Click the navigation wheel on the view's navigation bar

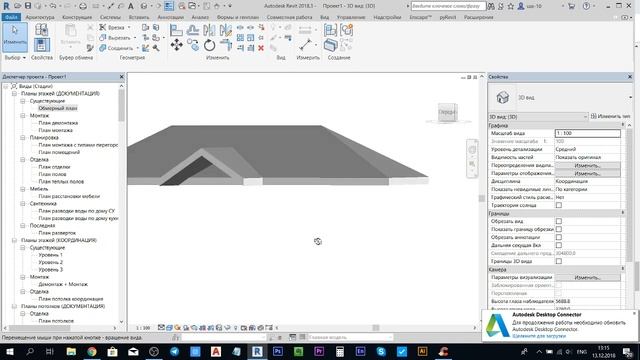[x=472, y=150]
